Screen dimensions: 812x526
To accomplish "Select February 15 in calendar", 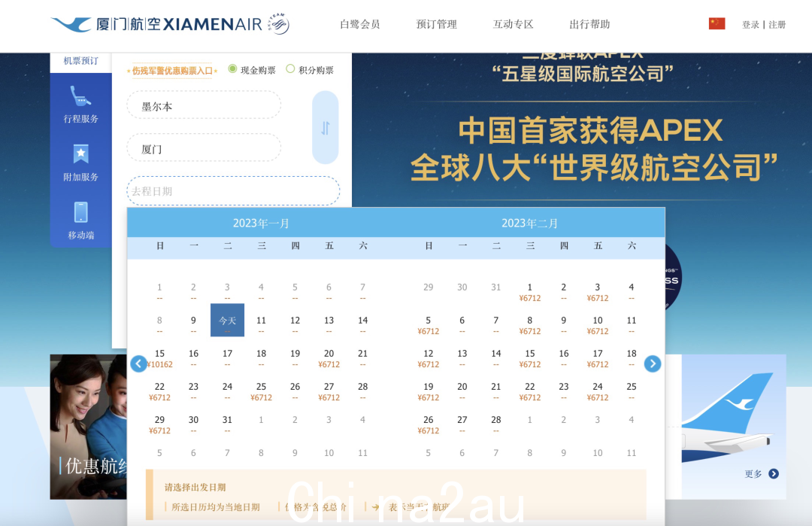I will pos(530,358).
